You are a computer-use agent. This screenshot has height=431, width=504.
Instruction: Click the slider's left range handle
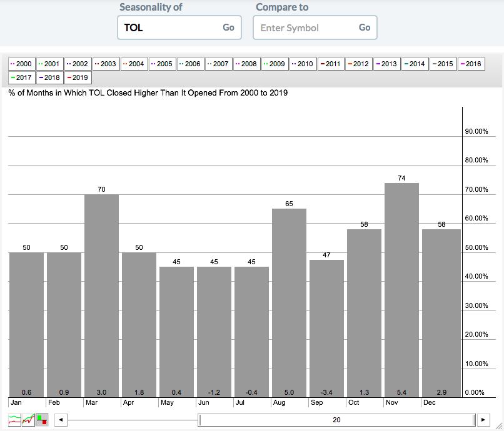[199, 420]
